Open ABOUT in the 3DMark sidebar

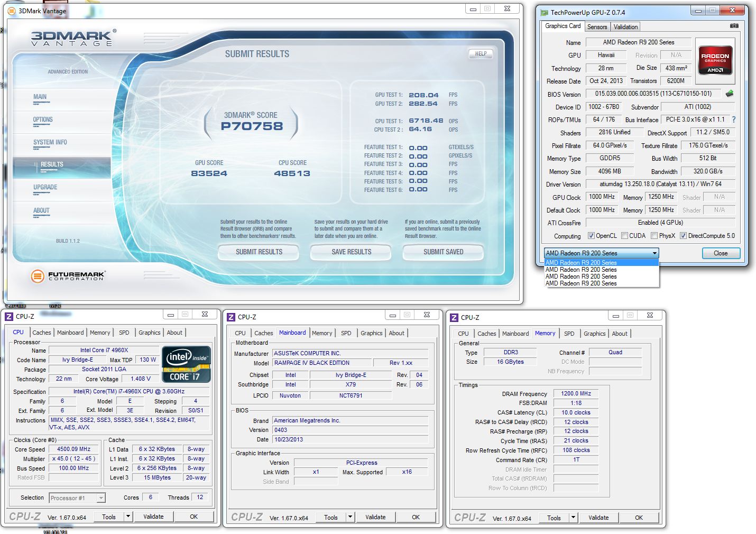(x=41, y=210)
